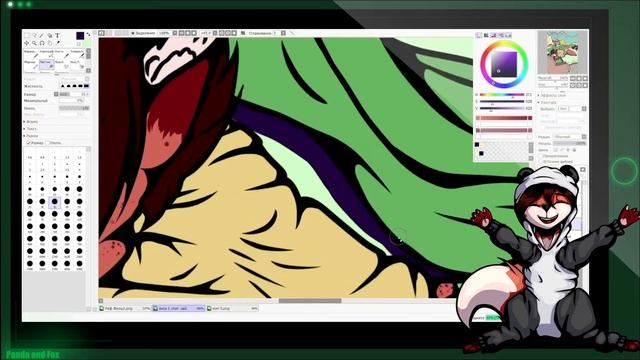Toggle the HSV sliders panel icon
The width and height of the screenshot is (640, 360).
click(x=493, y=36)
